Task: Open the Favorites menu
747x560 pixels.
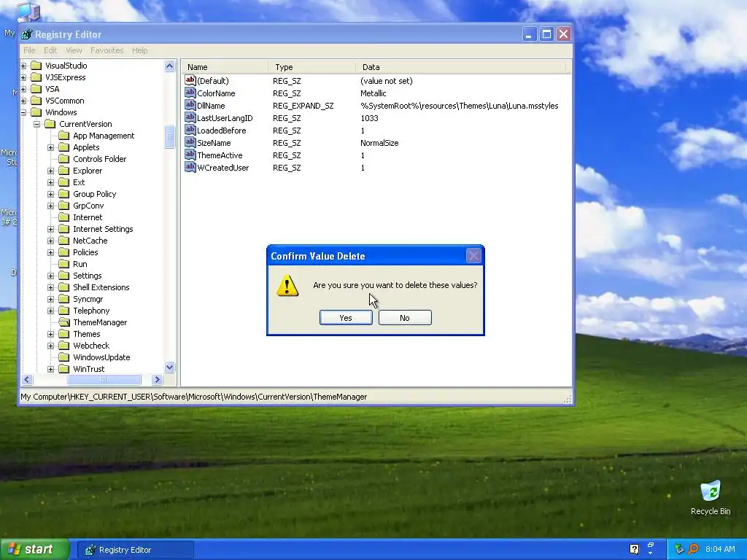Action: tap(107, 50)
